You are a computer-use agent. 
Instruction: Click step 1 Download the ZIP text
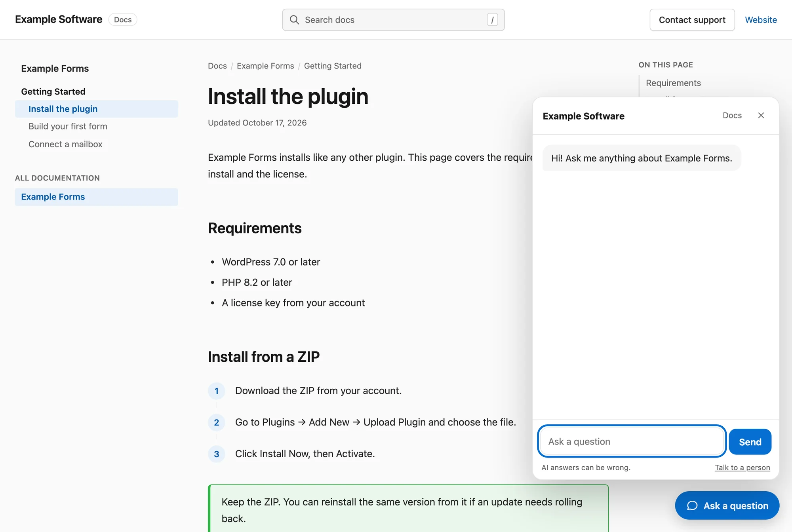coord(318,391)
